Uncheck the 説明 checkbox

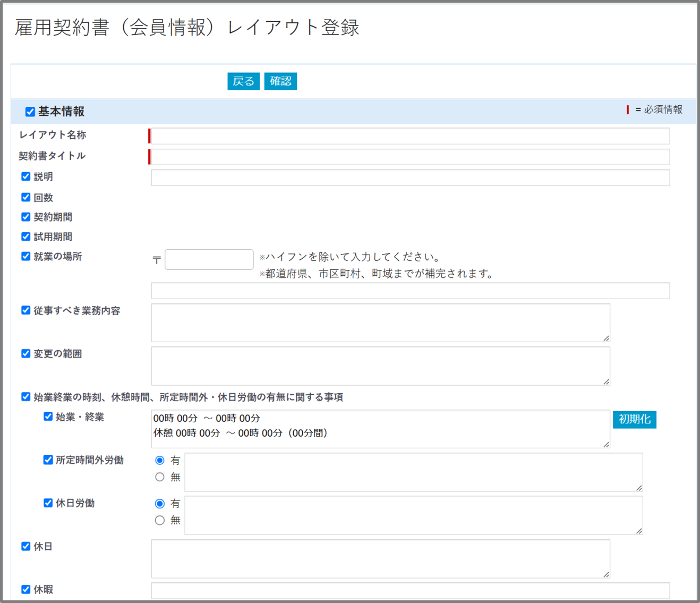point(25,176)
